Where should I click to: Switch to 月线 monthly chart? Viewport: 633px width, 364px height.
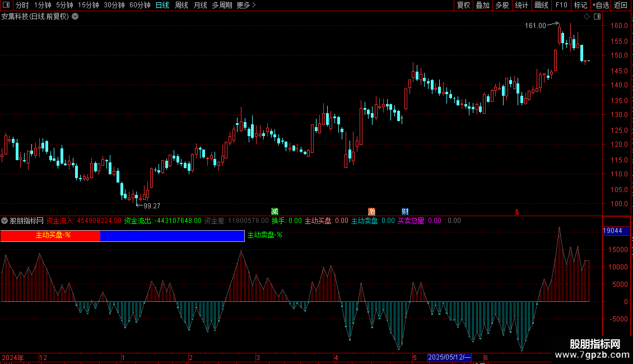(x=200, y=5)
